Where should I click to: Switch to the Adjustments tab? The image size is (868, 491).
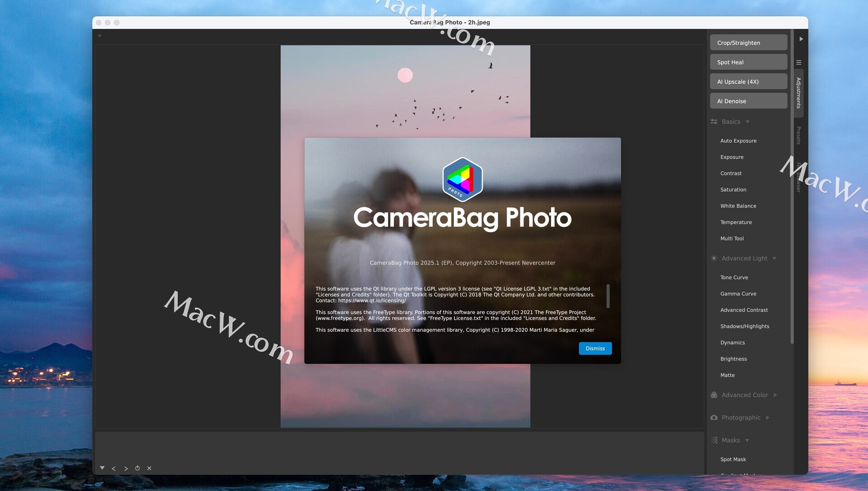[799, 93]
